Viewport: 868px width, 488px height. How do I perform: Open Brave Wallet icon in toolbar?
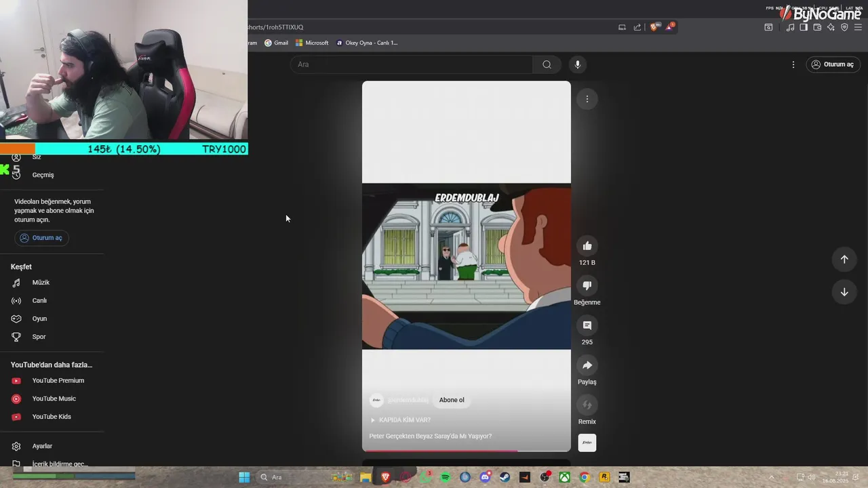point(817,27)
